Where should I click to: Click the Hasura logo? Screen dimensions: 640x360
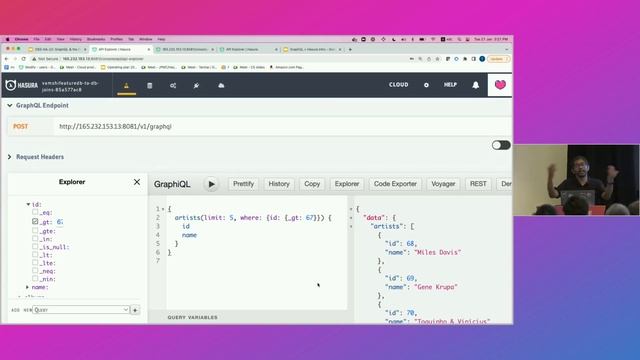[22, 85]
